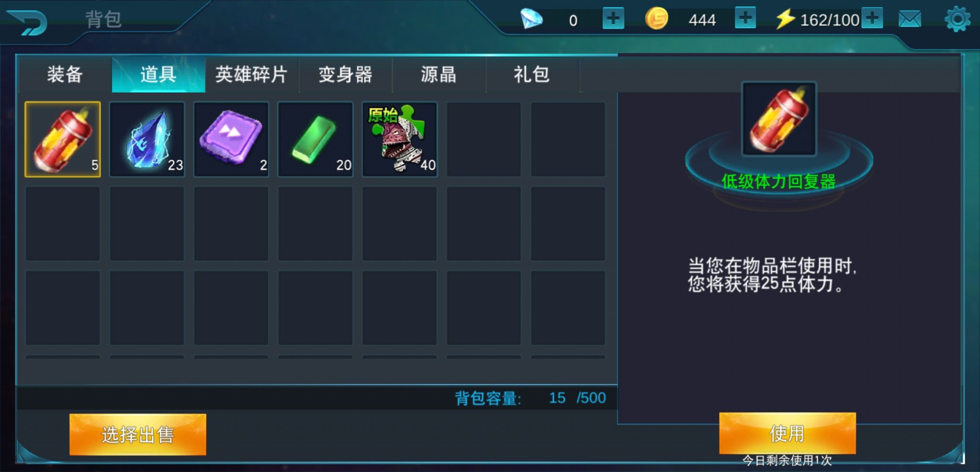Add stamina with the plus beside 162/100
980x472 pixels.
[872, 17]
